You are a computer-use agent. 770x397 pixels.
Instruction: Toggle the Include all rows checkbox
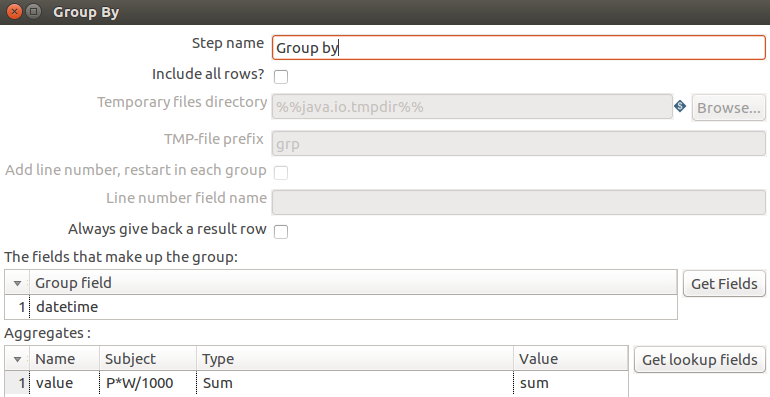tap(281, 77)
